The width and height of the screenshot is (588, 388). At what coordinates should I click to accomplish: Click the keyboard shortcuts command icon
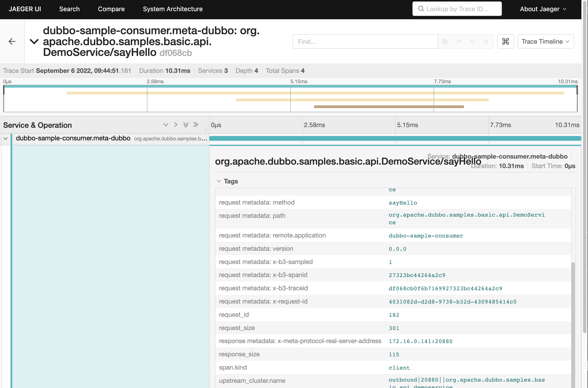(x=505, y=41)
